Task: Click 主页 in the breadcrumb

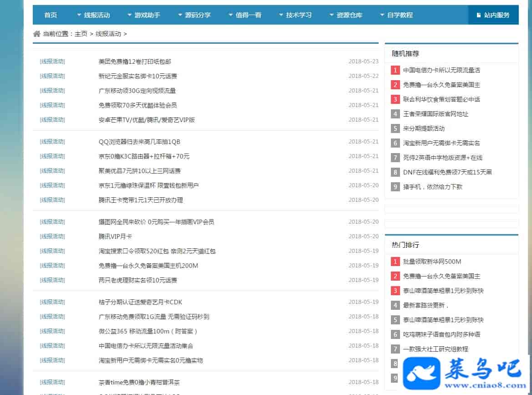Action: (x=81, y=34)
